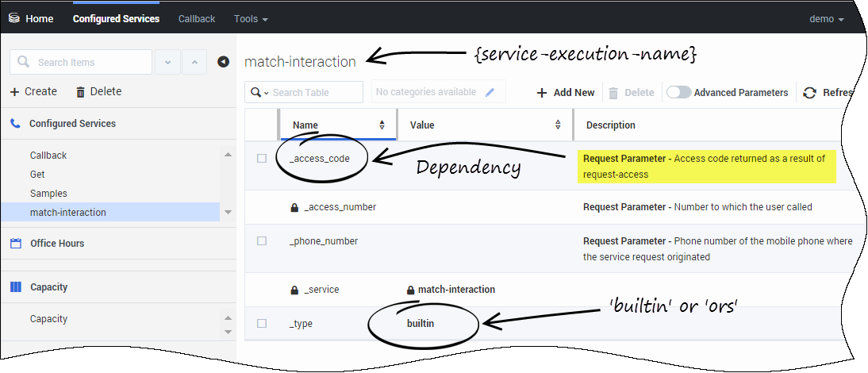
Task: Select the _phone_number row checkbox
Action: [262, 240]
